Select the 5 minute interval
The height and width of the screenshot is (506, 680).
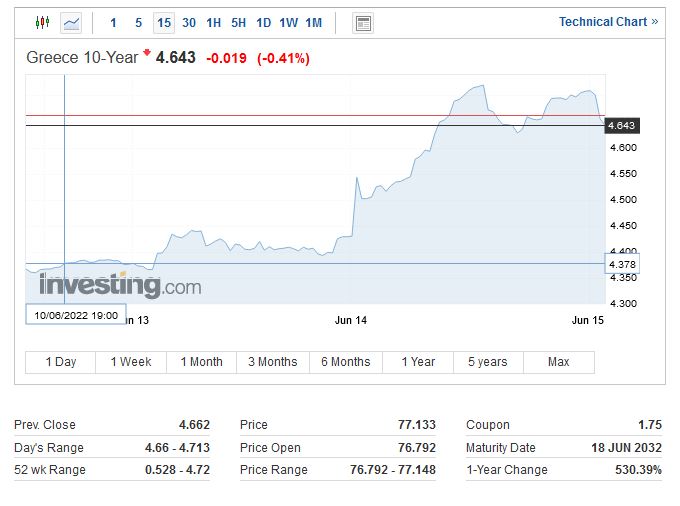pyautogui.click(x=138, y=23)
